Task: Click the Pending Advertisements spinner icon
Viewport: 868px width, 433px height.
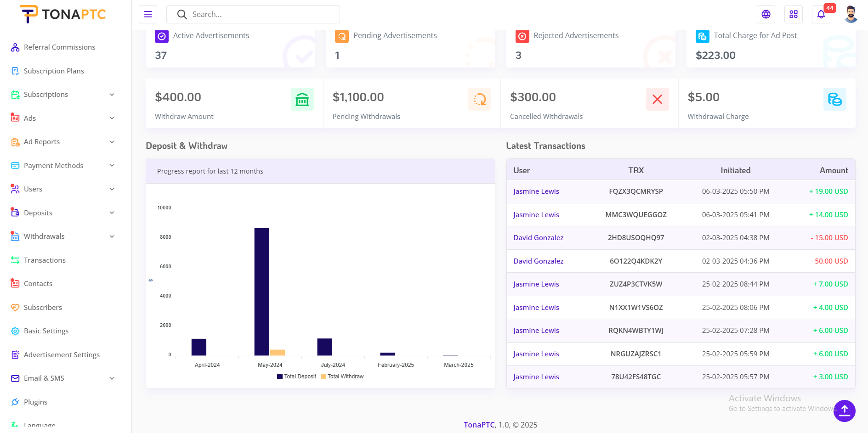Action: 342,36
